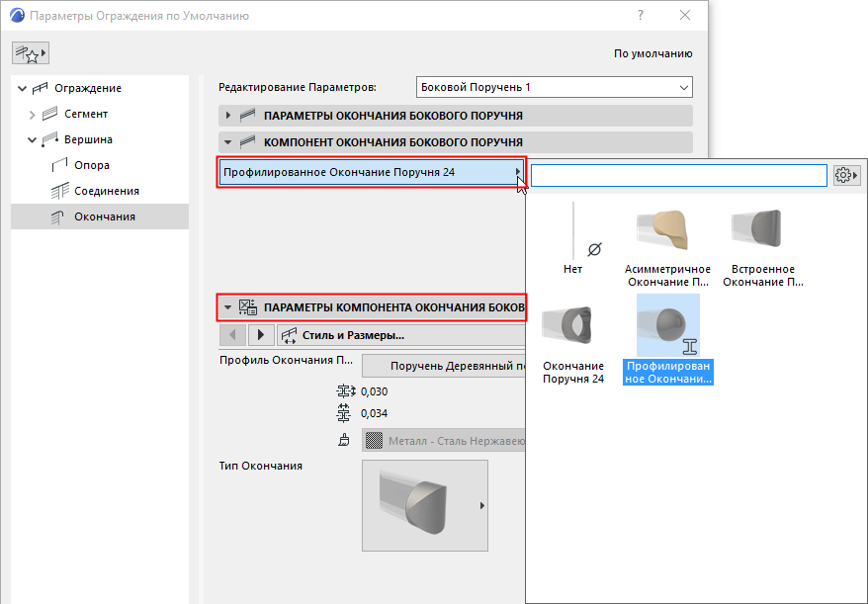Go to previous parameter page arrow

click(x=232, y=335)
